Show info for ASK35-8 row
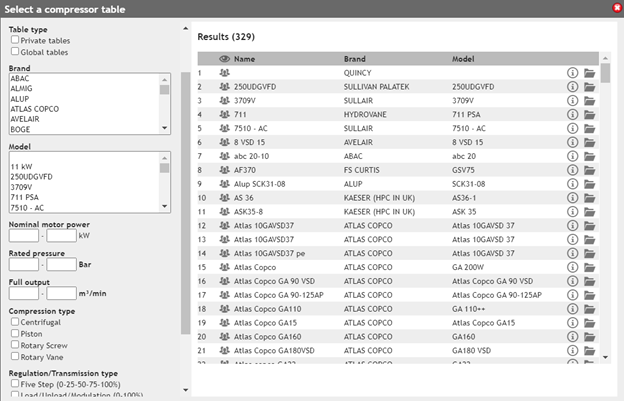 pyautogui.click(x=572, y=212)
